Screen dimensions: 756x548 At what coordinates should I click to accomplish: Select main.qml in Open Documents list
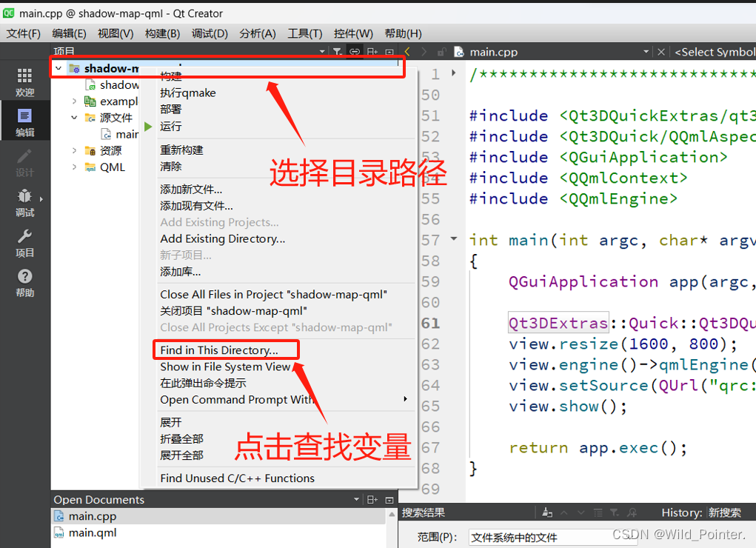[x=218, y=532]
